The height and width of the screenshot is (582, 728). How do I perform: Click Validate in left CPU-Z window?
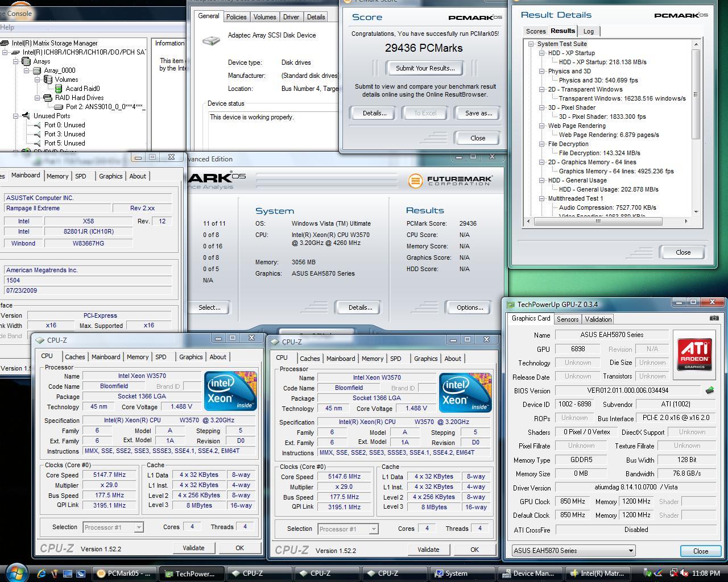[193, 548]
